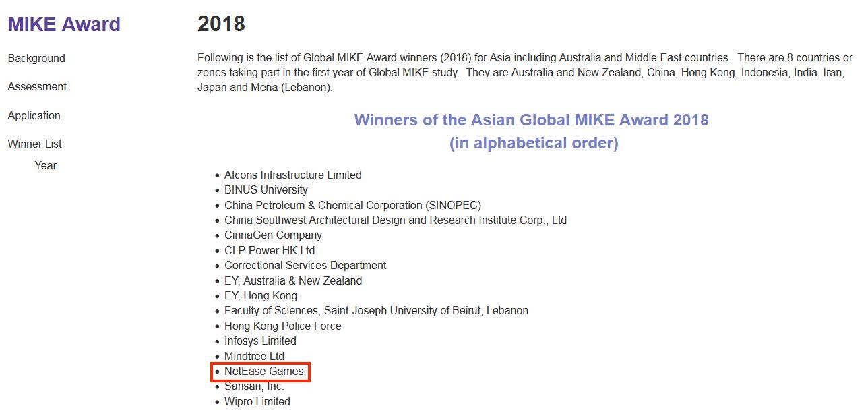
Task: Click the Background sidebar link
Action: coord(36,59)
